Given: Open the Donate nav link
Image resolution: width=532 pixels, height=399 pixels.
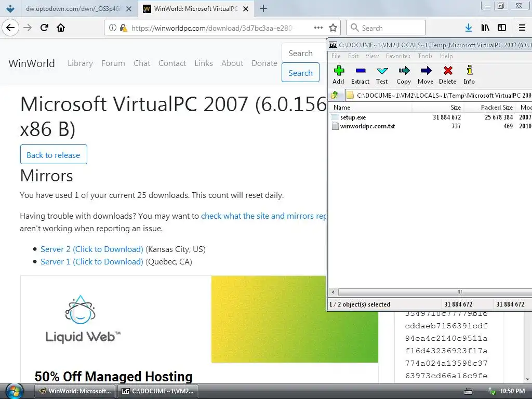Looking at the screenshot, I should [x=264, y=63].
